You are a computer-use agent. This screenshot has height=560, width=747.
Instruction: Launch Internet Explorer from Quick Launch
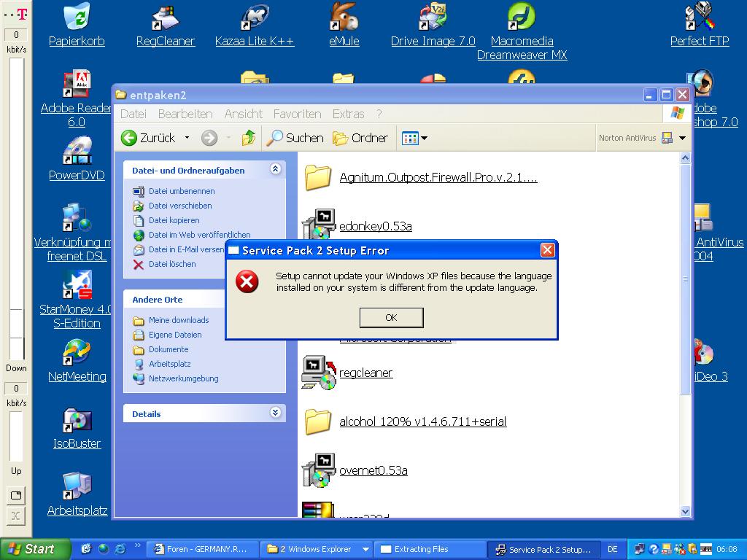point(120,549)
